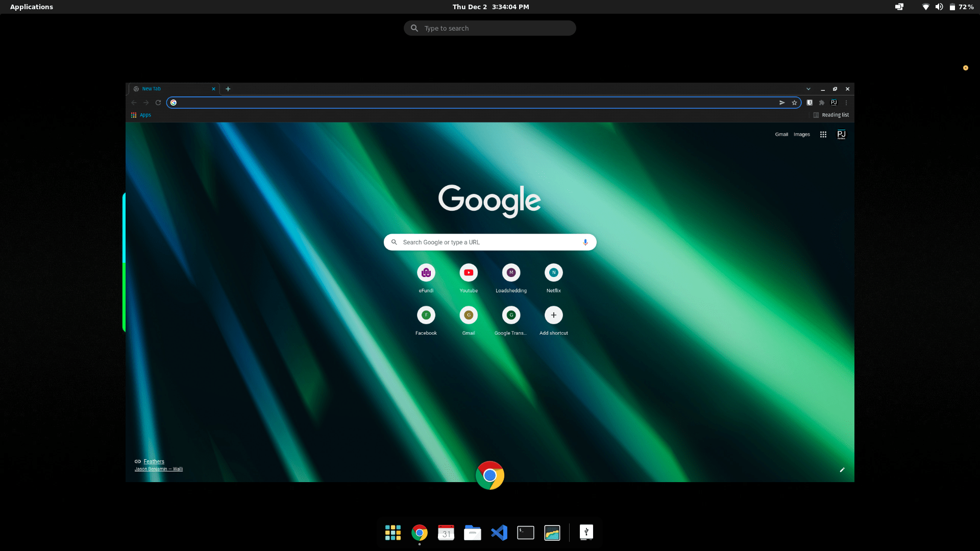The width and height of the screenshot is (980, 551).
Task: Launch Visual Studio Code from the dock
Action: coord(499,533)
